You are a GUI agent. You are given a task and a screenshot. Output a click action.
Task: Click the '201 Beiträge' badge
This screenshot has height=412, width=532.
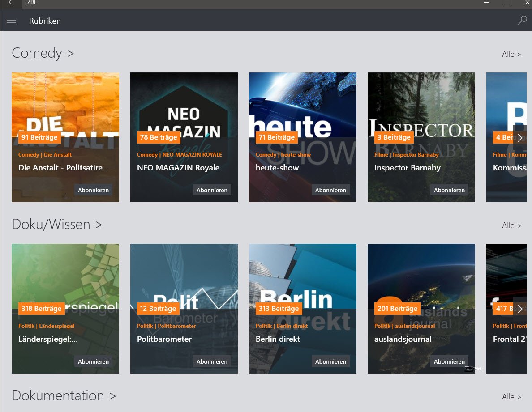click(x=397, y=309)
